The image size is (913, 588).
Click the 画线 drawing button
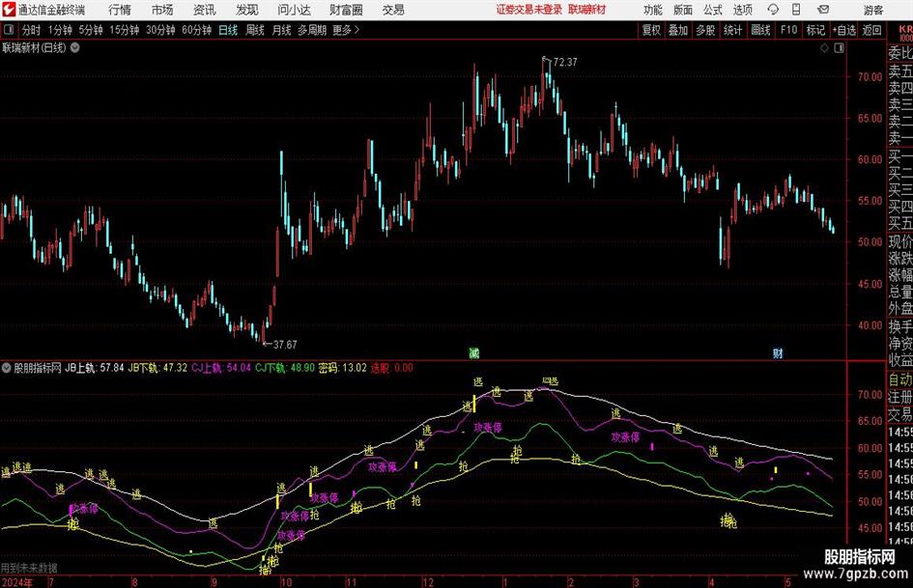coord(760,30)
